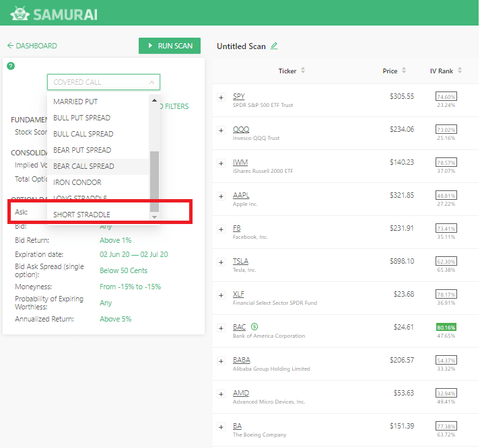
Task: Go back via the Dashboard arrow link
Action: tap(32, 46)
